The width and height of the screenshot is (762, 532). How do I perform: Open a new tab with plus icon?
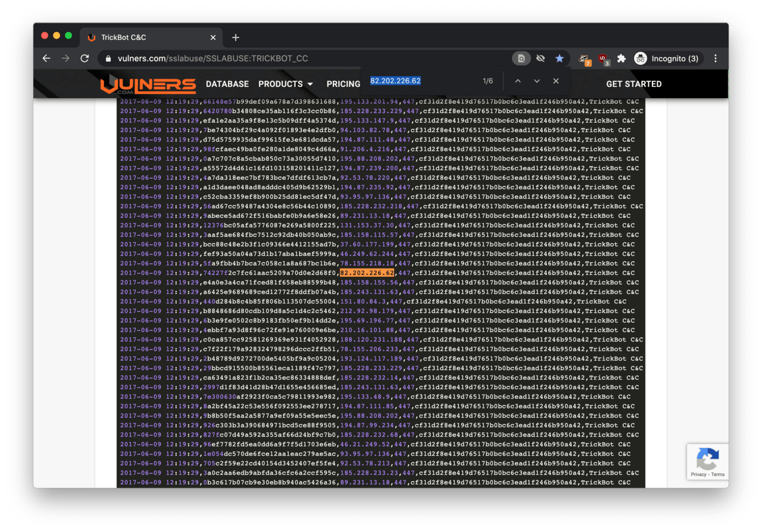(x=235, y=37)
